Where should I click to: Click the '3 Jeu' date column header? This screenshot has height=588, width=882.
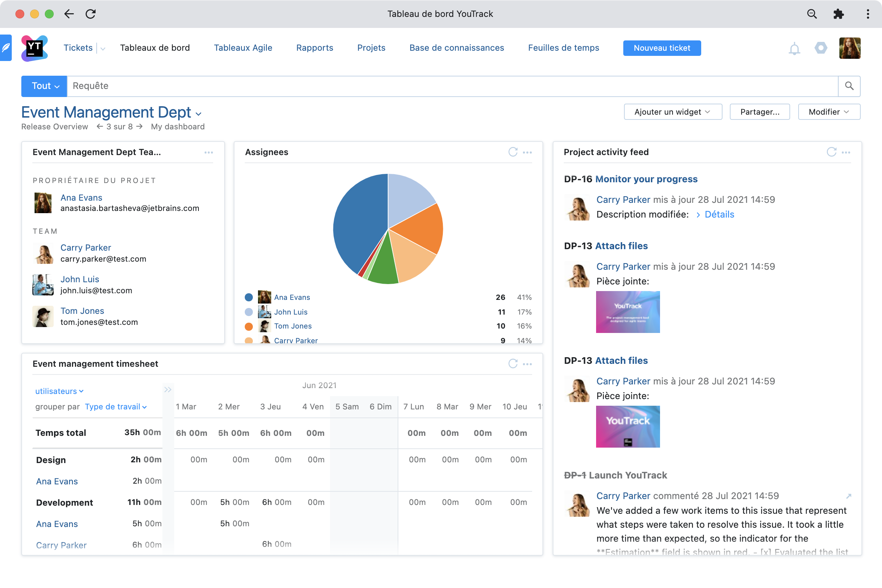click(x=270, y=407)
